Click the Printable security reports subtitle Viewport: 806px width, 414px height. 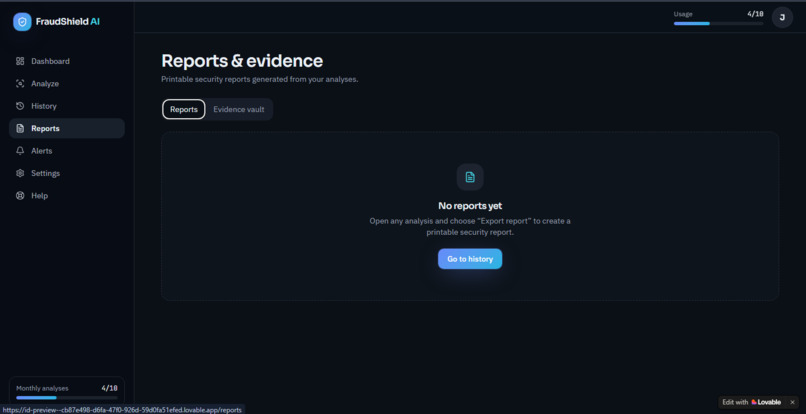point(260,80)
